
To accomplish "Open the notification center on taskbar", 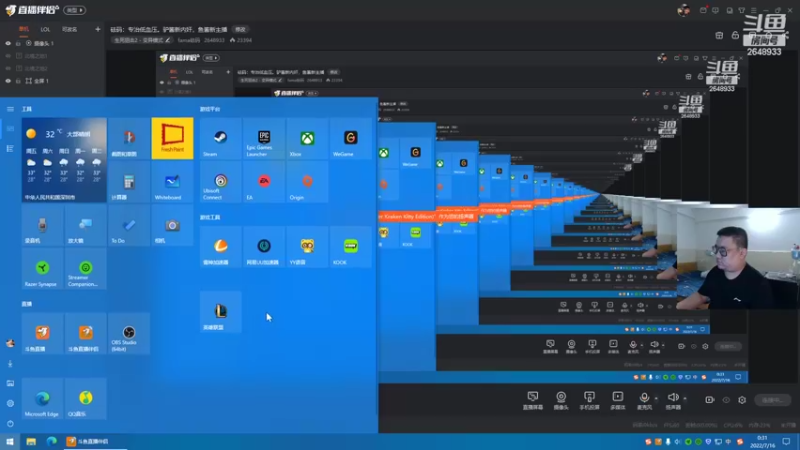I will pyautogui.click(x=786, y=441).
